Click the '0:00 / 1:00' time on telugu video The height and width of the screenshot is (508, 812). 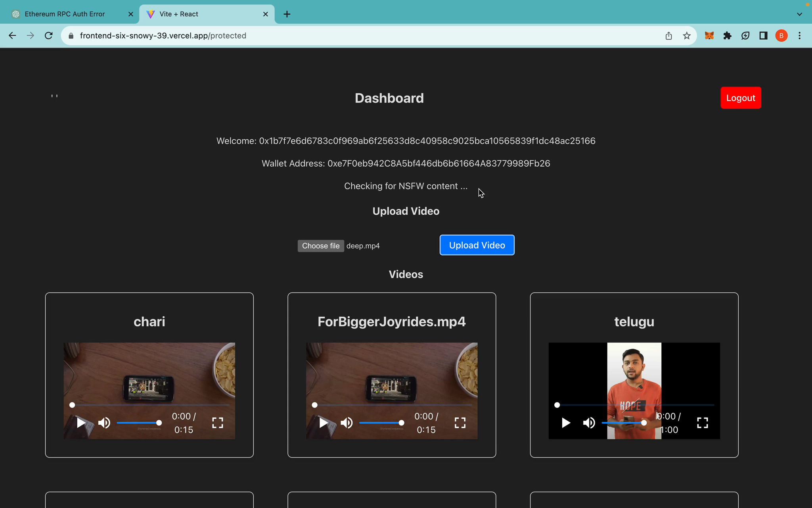(669, 423)
